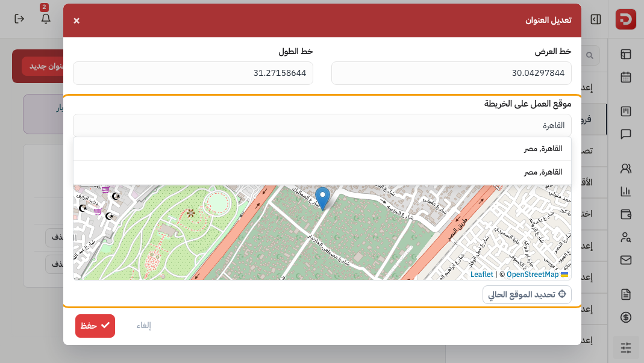Click the blue location pin on map

322,198
